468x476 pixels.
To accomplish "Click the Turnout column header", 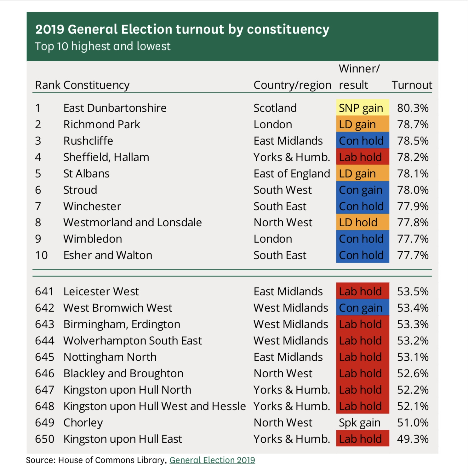I will pos(412,85).
